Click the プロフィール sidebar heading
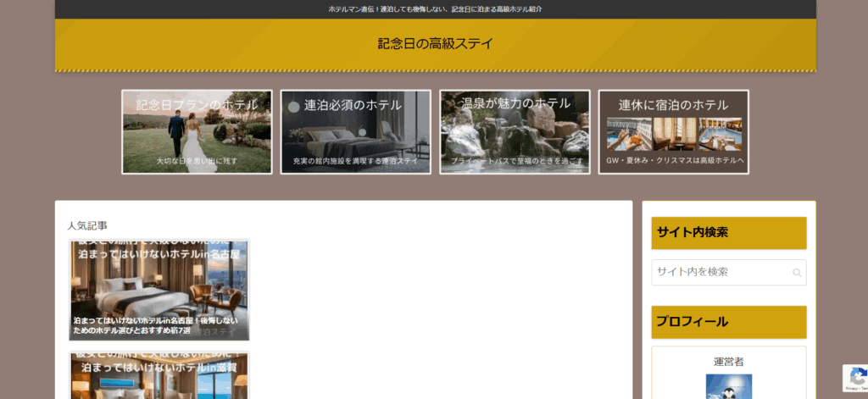This screenshot has height=399, width=868. 693,322
